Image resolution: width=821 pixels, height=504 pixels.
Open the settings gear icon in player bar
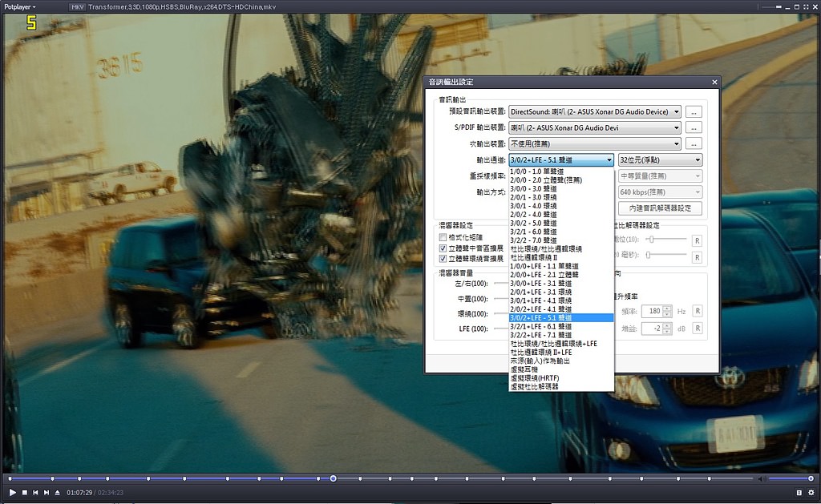[811, 493]
